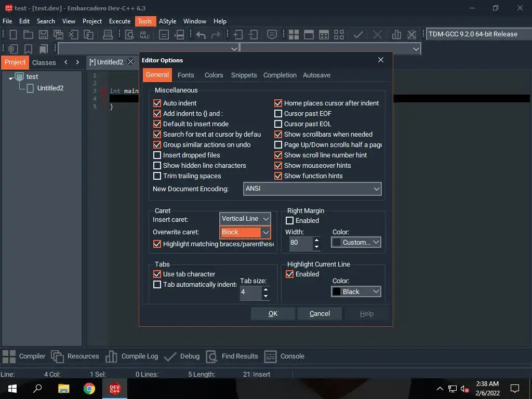The image size is (532, 399).
Task: Open the Insert caret Vertical Line dropdown
Action: pos(245,219)
